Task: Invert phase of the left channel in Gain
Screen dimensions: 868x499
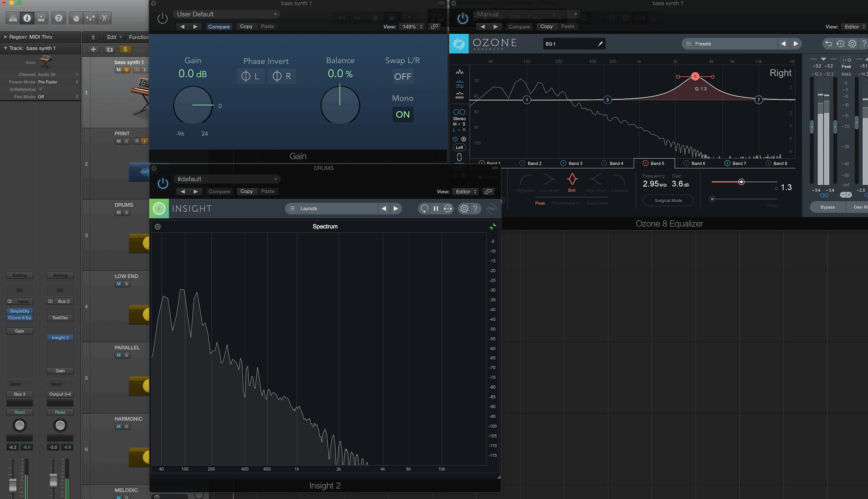Action: click(250, 76)
